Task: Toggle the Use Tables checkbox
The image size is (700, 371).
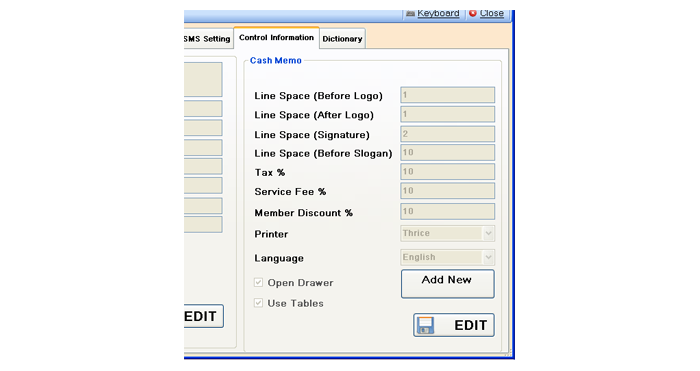Action: 258,303
